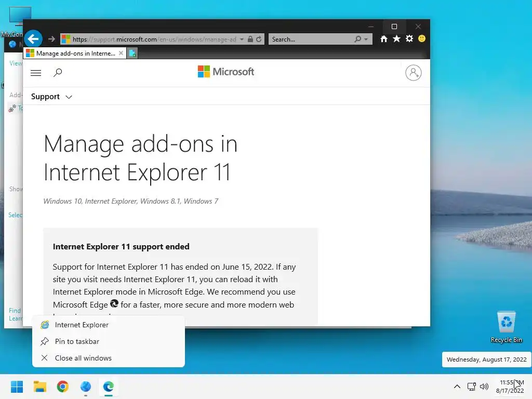This screenshot has height=399, width=532.
Task: Click the Microsoft Edge taskbar icon
Action: (x=109, y=387)
